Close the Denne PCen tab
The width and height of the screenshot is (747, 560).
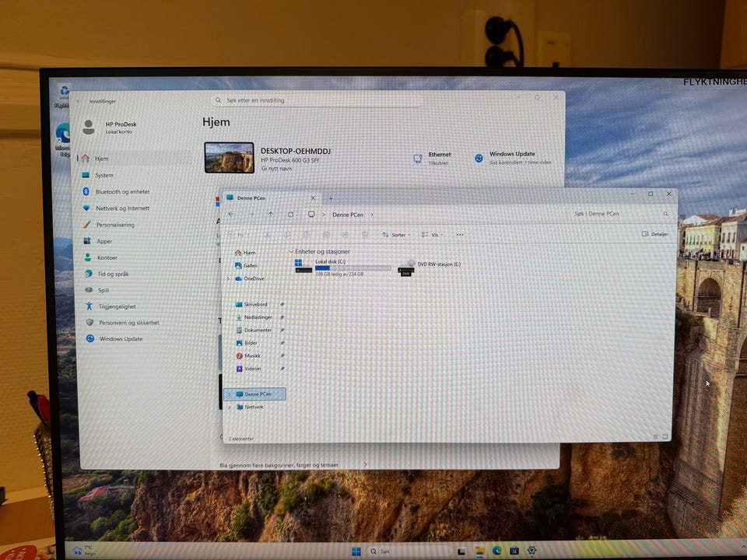313,198
